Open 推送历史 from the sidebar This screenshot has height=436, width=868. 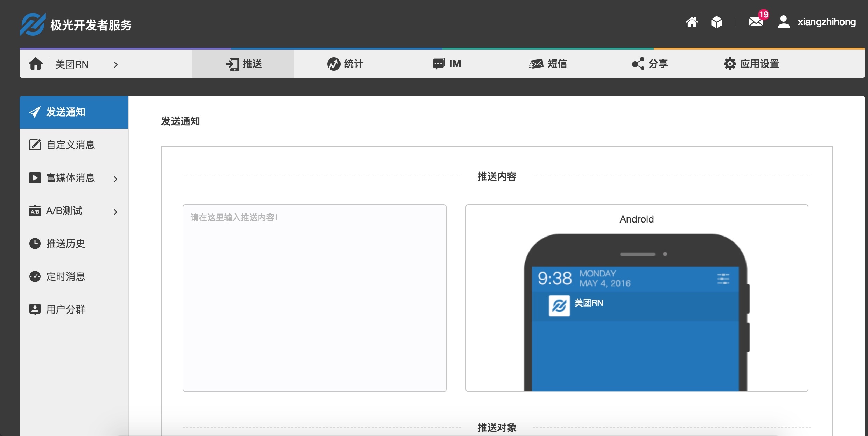[66, 244]
